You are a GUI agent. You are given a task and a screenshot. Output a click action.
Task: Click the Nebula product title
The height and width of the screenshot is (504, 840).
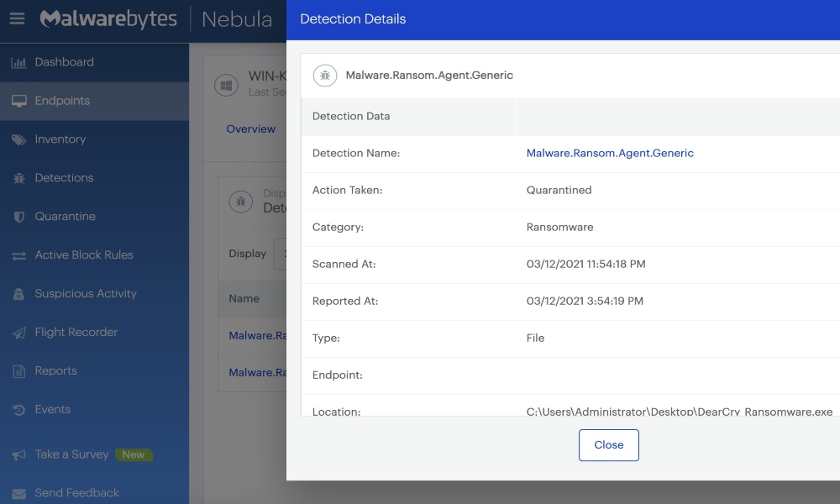[x=236, y=19]
